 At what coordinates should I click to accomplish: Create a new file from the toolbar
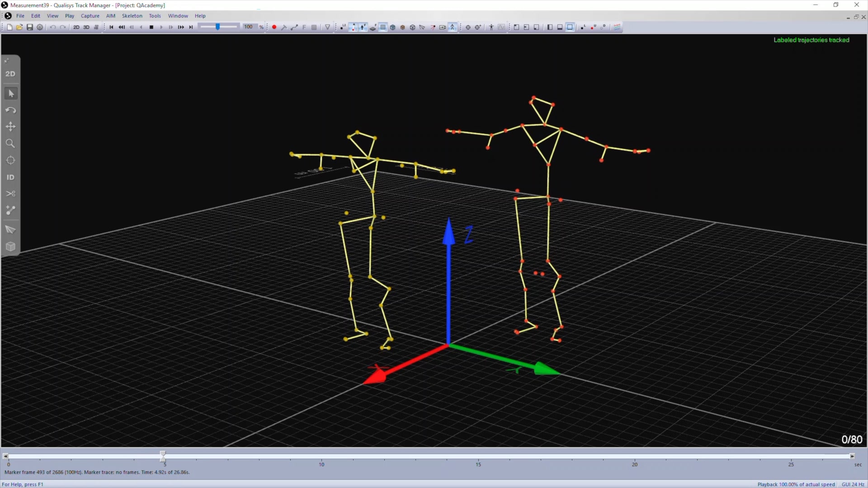tap(9, 27)
